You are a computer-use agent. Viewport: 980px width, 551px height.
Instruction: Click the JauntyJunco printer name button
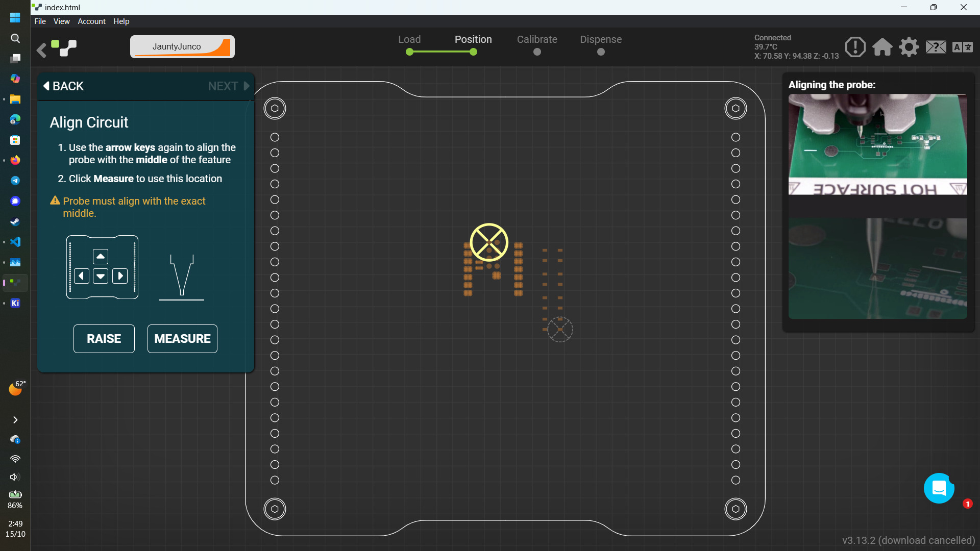182,46
